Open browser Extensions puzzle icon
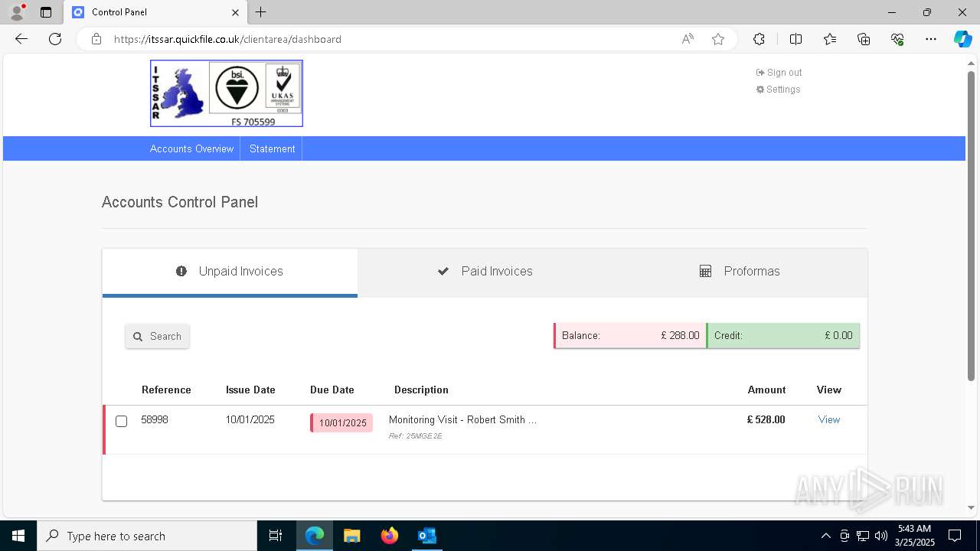This screenshot has width=980, height=551. click(759, 39)
